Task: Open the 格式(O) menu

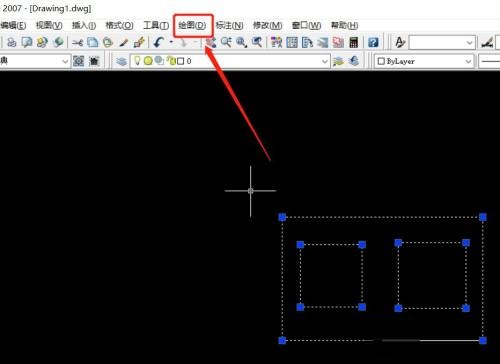Action: click(119, 25)
